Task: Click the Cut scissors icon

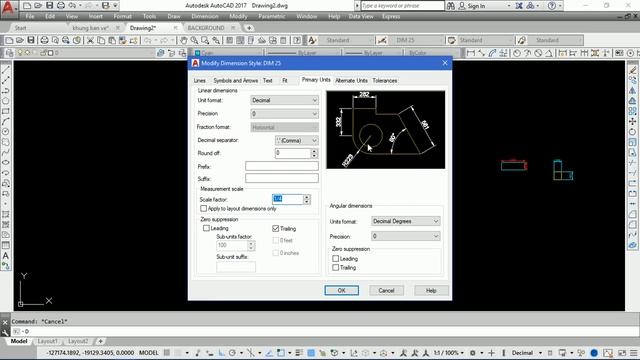Action: [90, 40]
